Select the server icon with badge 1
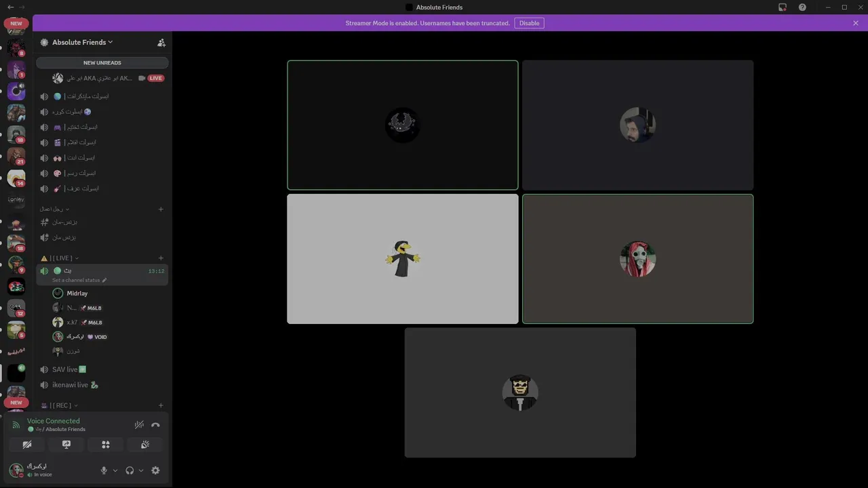The width and height of the screenshot is (868, 488). pos(16,70)
